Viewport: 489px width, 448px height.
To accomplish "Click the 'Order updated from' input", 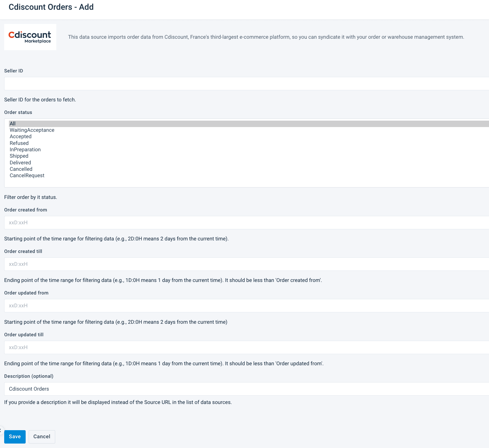I will pos(245,306).
